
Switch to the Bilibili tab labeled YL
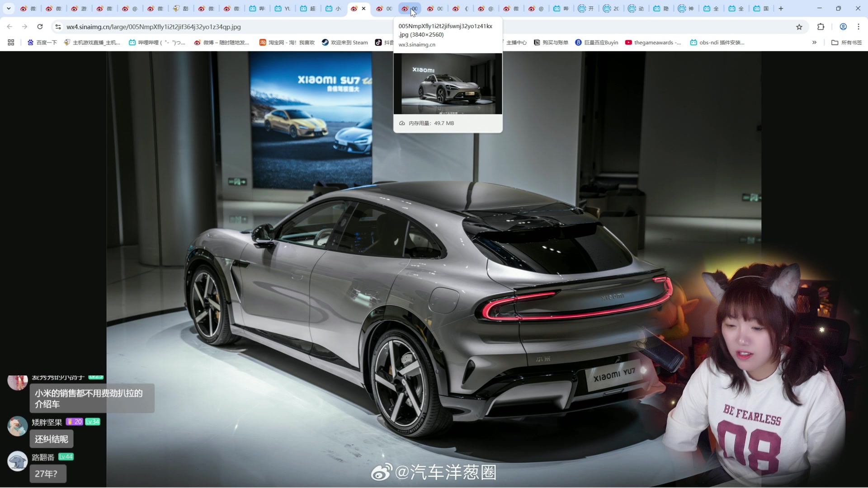point(283,9)
